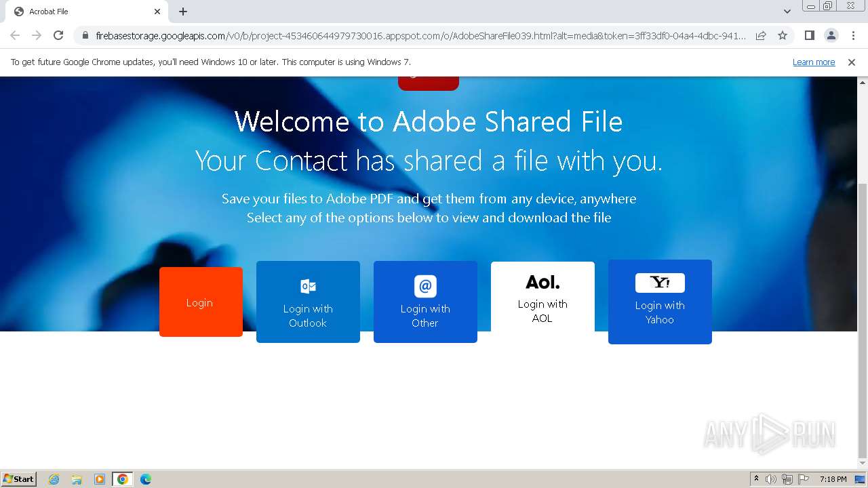Open the Chrome profile avatar menu
The height and width of the screenshot is (488, 868).
point(831,35)
